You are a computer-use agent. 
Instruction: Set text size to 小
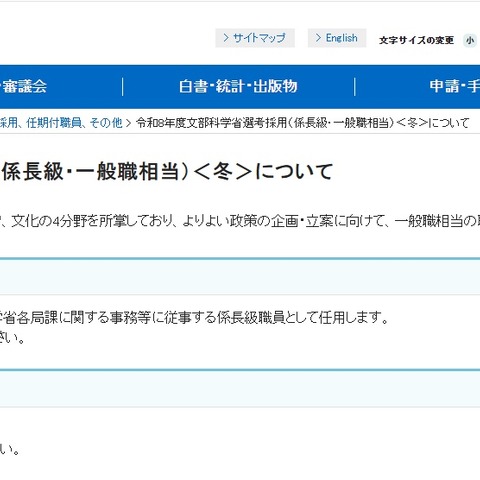470,40
